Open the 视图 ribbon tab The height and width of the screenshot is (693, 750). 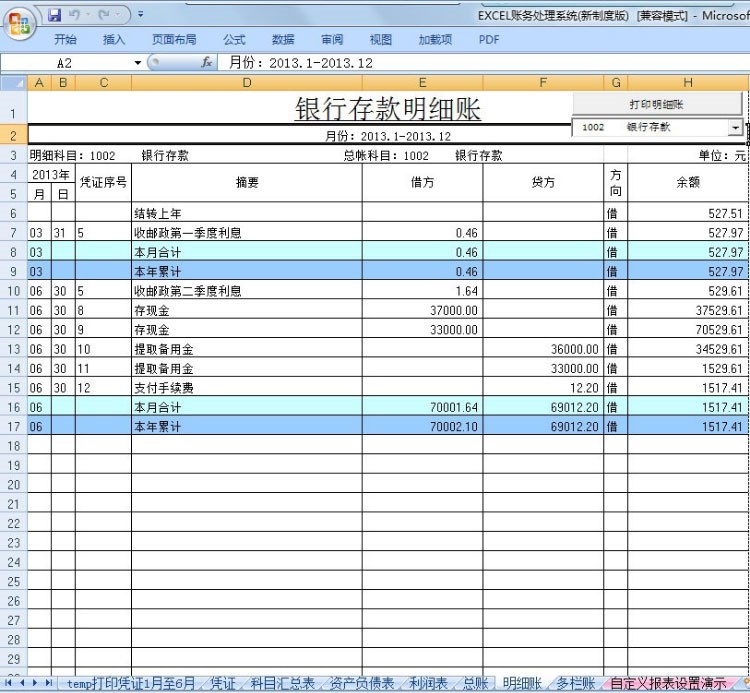(x=381, y=40)
